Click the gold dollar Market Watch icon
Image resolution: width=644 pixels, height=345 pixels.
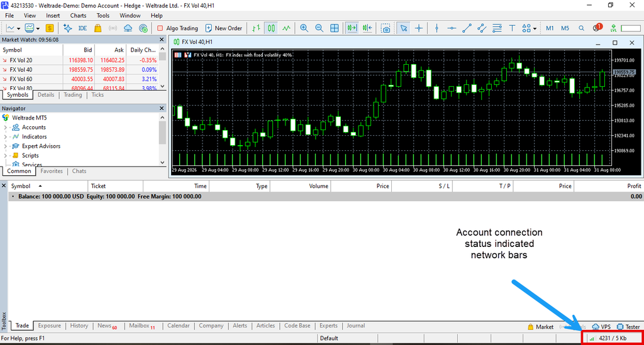pos(50,28)
